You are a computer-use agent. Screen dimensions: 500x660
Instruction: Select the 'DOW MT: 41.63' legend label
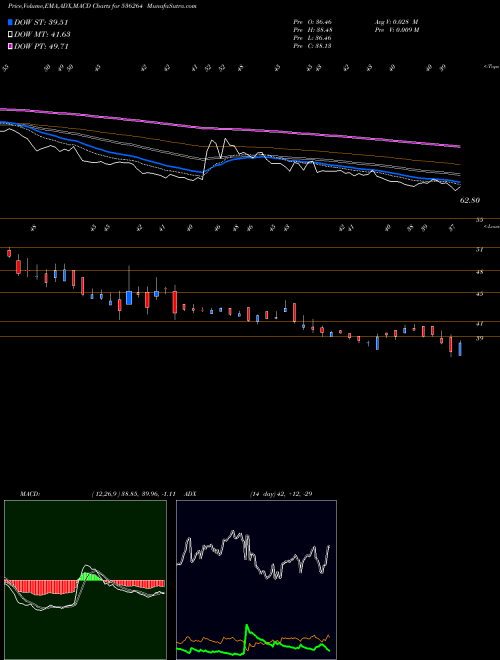coord(42,35)
